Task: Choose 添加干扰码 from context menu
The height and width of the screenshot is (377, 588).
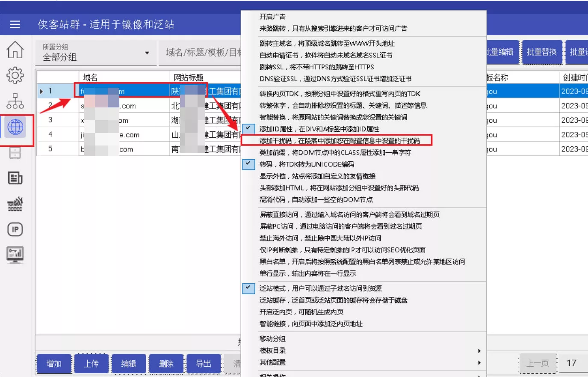Action: point(339,141)
